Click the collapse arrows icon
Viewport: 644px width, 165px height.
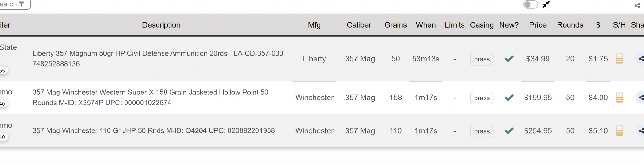coord(546,4)
